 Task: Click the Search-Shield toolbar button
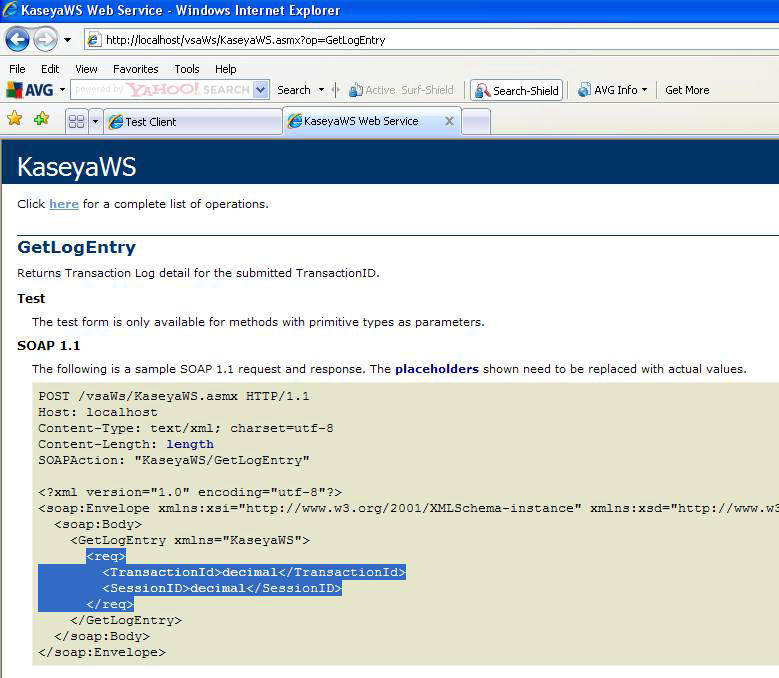516,90
